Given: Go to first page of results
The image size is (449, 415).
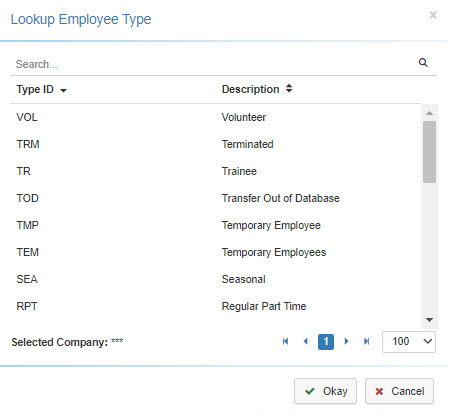Looking at the screenshot, I should 285,341.
